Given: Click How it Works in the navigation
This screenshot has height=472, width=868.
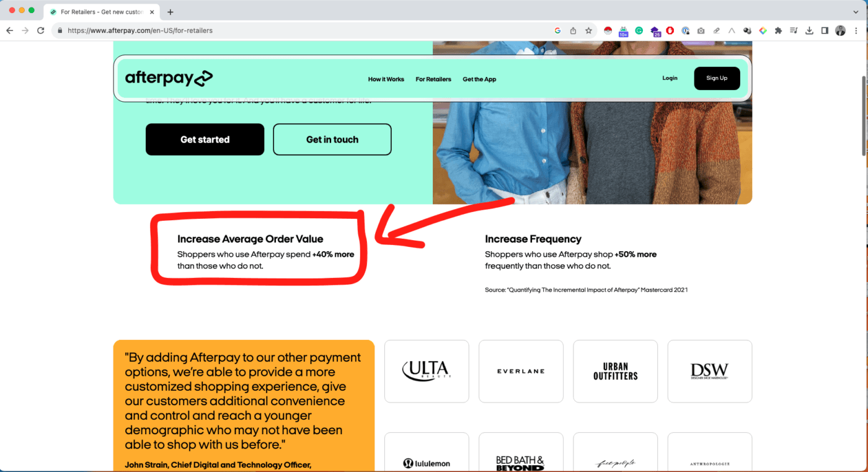Looking at the screenshot, I should pos(386,79).
